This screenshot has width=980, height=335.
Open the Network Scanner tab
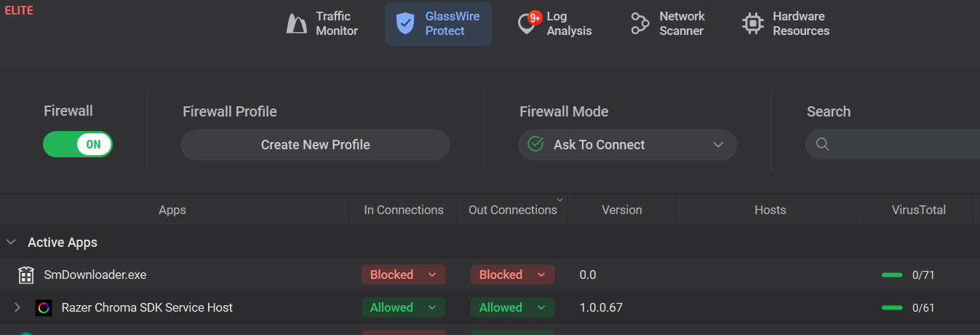pyautogui.click(x=681, y=24)
